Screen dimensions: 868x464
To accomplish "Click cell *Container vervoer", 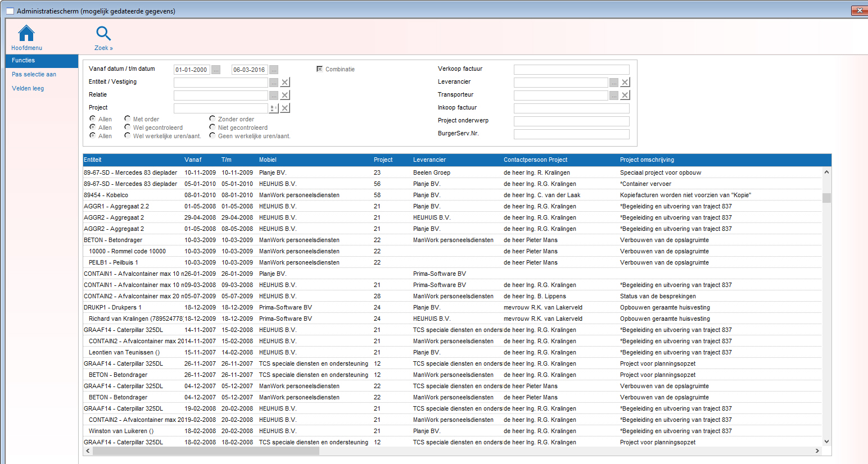I will (645, 184).
